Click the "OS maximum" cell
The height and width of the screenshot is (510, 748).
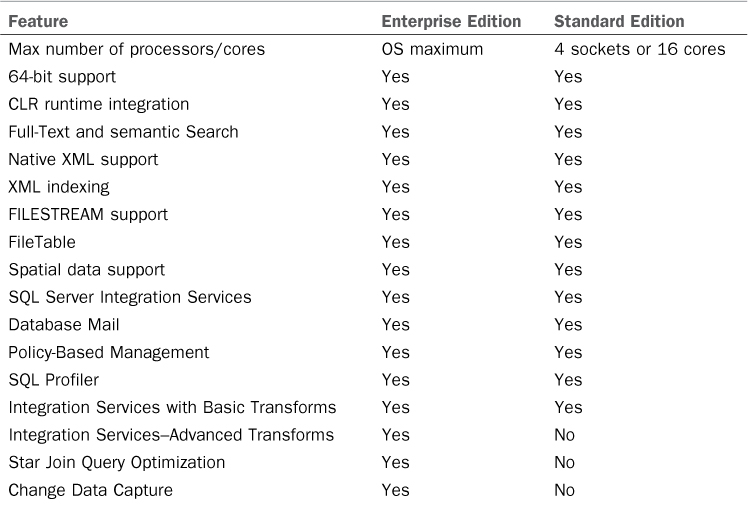click(x=432, y=49)
